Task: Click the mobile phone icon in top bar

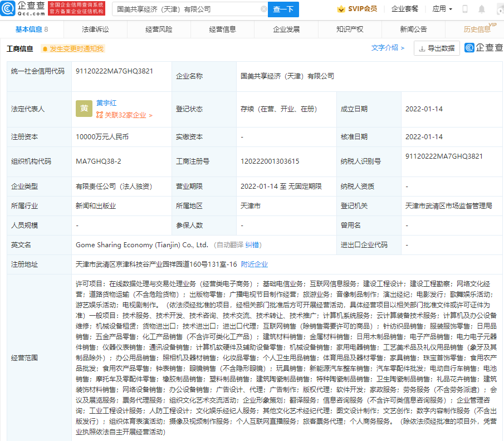Action: [x=464, y=9]
